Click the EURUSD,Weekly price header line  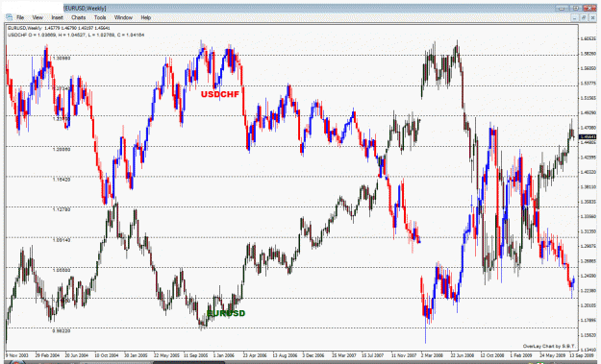pyautogui.click(x=59, y=28)
